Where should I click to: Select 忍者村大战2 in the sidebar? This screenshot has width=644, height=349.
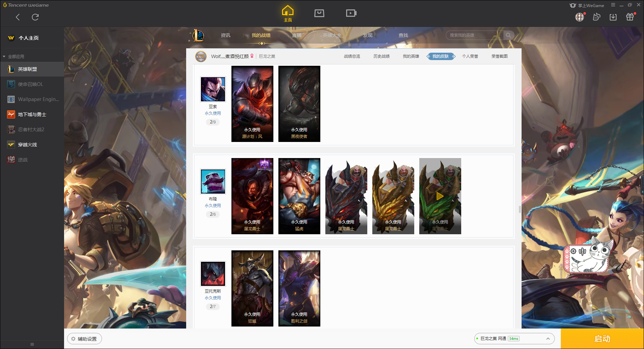click(32, 130)
